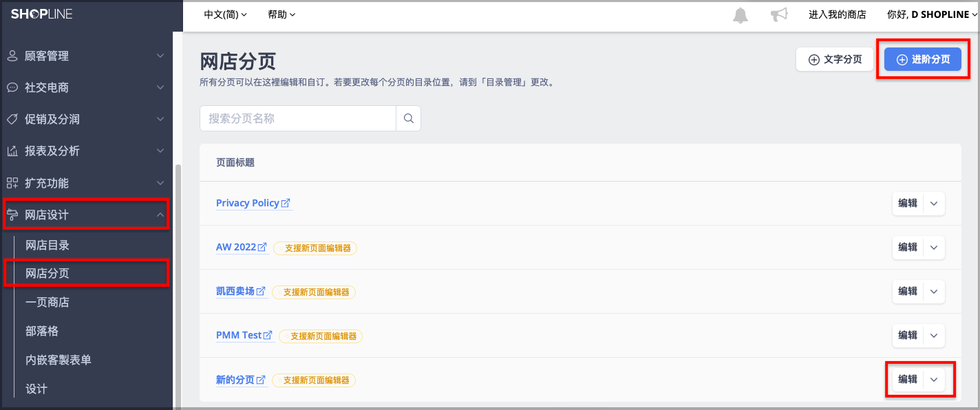
Task: Expand the 促销及分润 menu chevron
Action: click(160, 119)
